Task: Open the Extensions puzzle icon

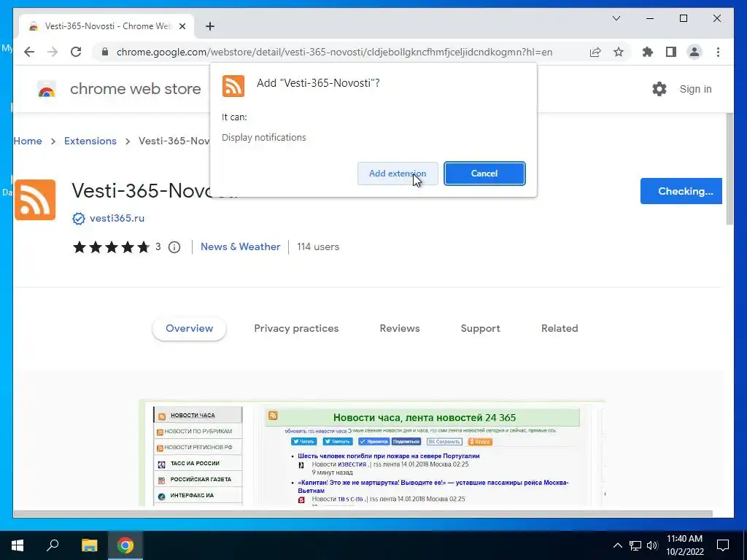Action: [648, 52]
